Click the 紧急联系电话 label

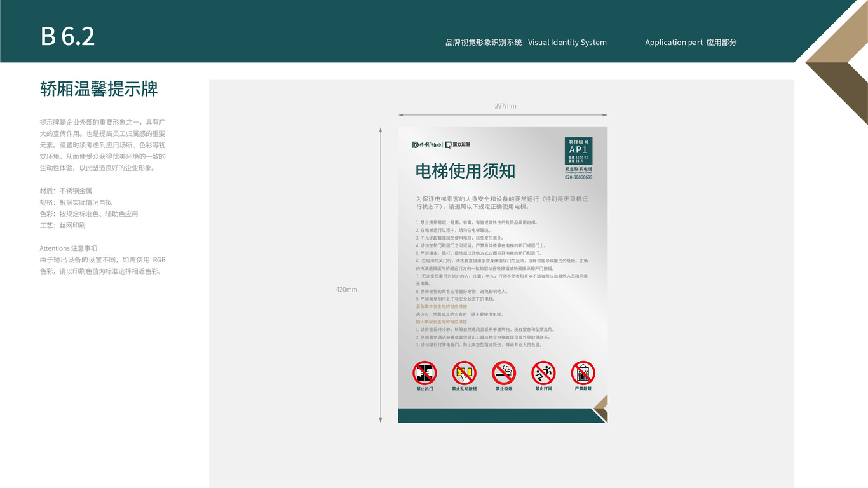(578, 170)
